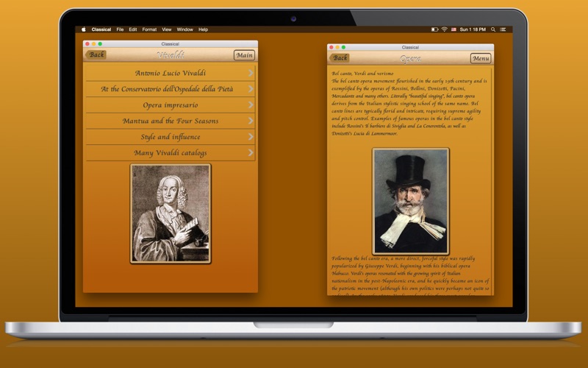Click the US flag input source icon
The image size is (588, 368).
click(453, 29)
